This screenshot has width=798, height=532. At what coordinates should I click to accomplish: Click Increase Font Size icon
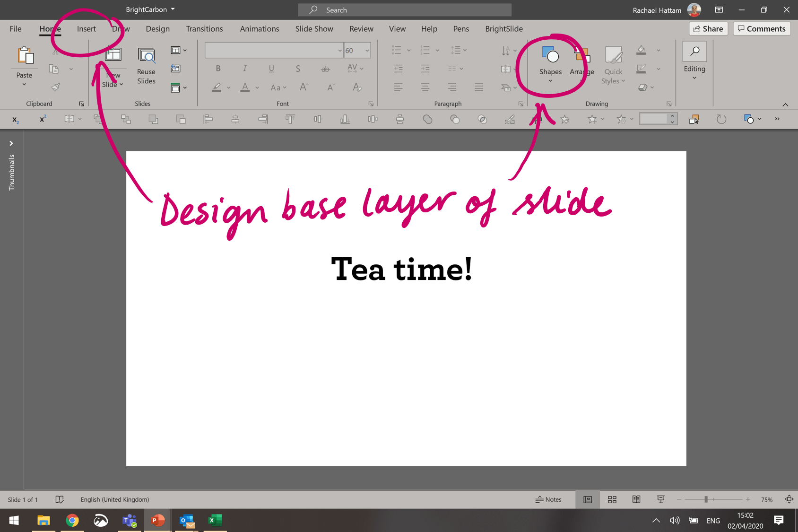pos(304,87)
